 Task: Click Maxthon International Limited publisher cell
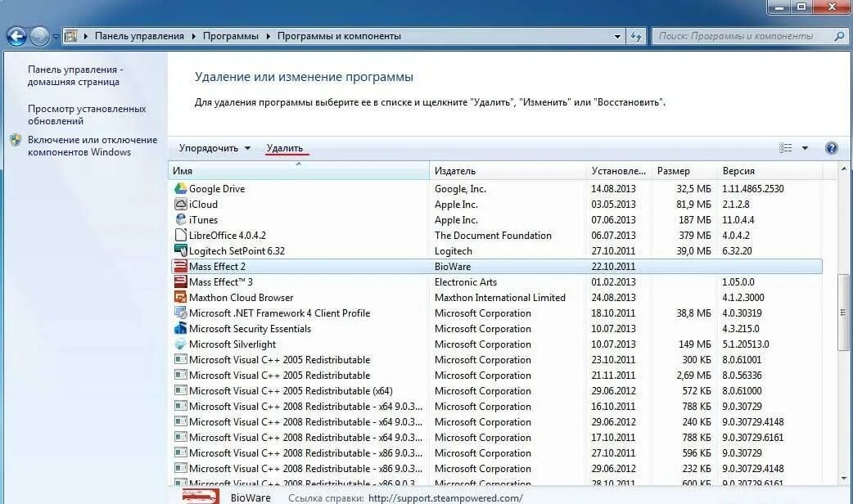[x=500, y=297]
